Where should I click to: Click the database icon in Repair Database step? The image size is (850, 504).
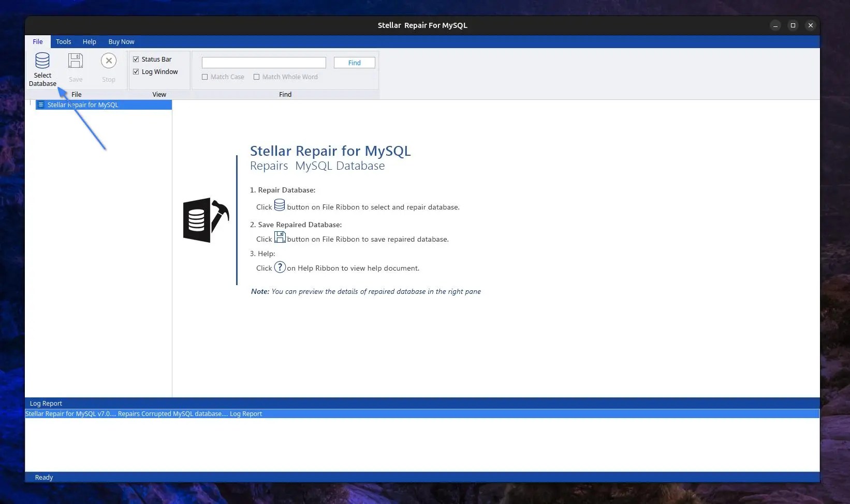[280, 205]
